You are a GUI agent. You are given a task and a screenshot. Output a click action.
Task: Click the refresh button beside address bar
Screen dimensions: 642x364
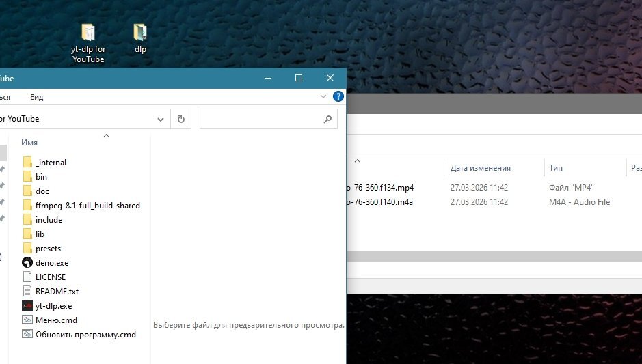click(181, 119)
